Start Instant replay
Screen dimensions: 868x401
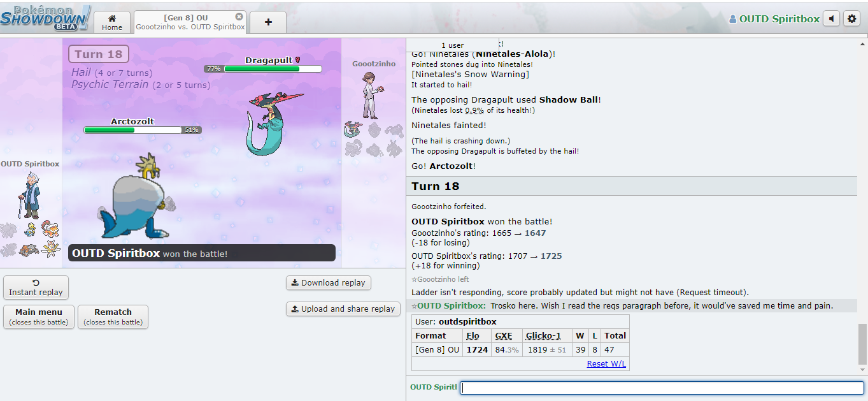[x=36, y=288]
